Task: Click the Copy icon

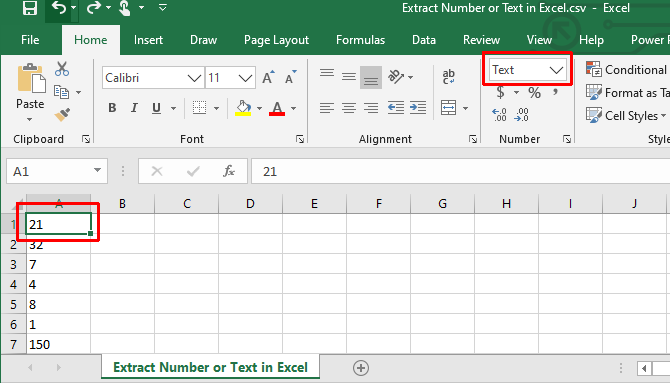Action: (x=62, y=92)
